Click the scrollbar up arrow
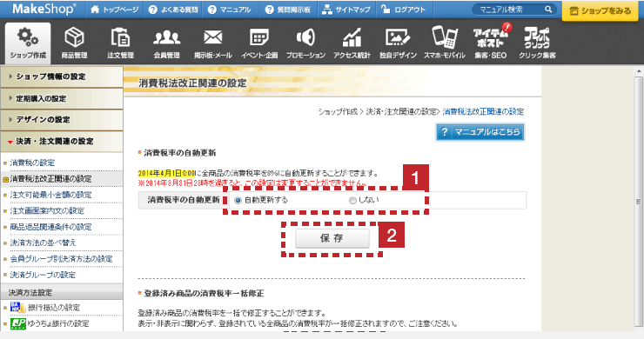The height and width of the screenshot is (339, 644). (639, 72)
